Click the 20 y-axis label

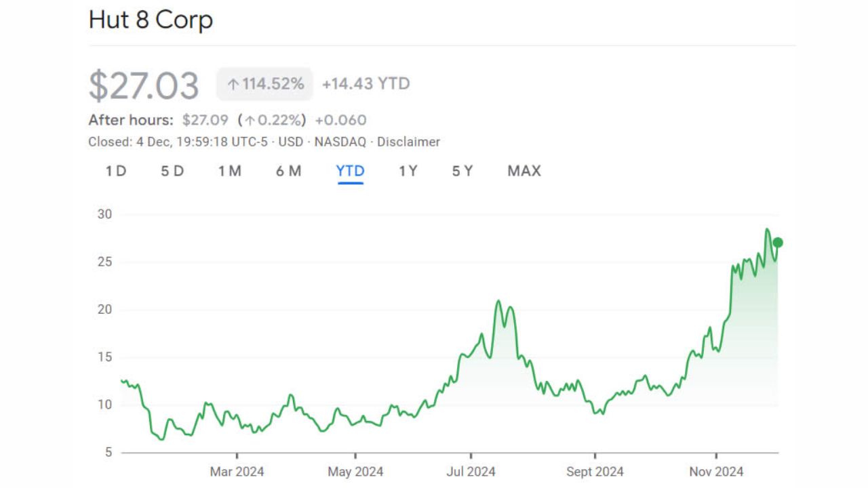coord(105,310)
